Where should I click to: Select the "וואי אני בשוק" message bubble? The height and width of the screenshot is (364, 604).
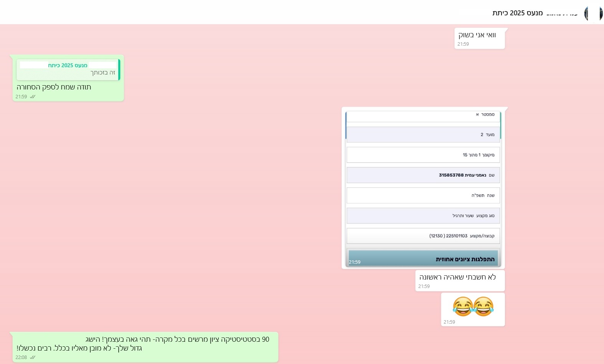(x=477, y=35)
